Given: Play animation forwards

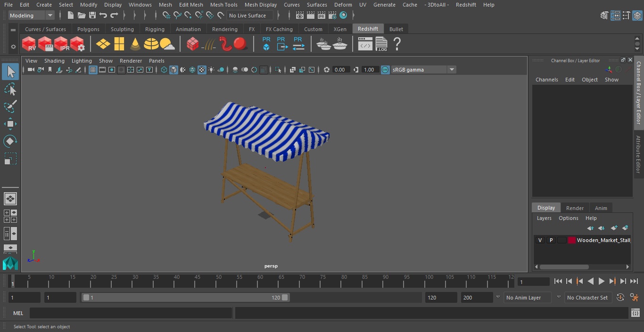Looking at the screenshot, I should 602,281.
